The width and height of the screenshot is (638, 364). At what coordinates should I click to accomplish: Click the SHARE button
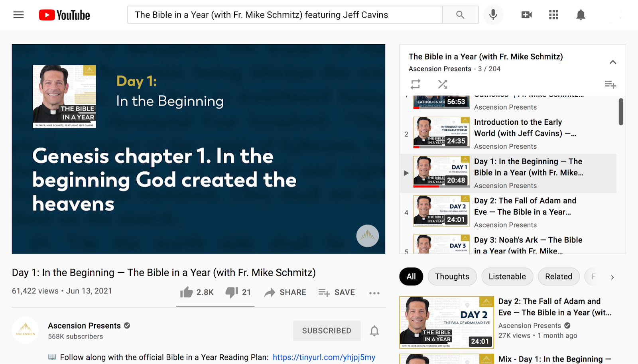coord(285,292)
